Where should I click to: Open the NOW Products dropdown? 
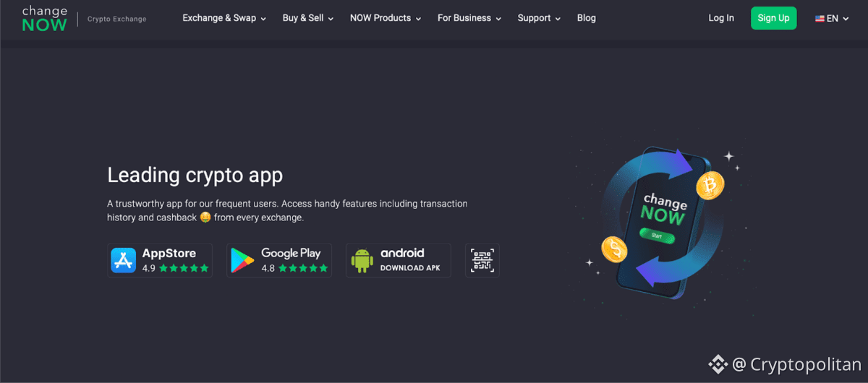tap(386, 18)
